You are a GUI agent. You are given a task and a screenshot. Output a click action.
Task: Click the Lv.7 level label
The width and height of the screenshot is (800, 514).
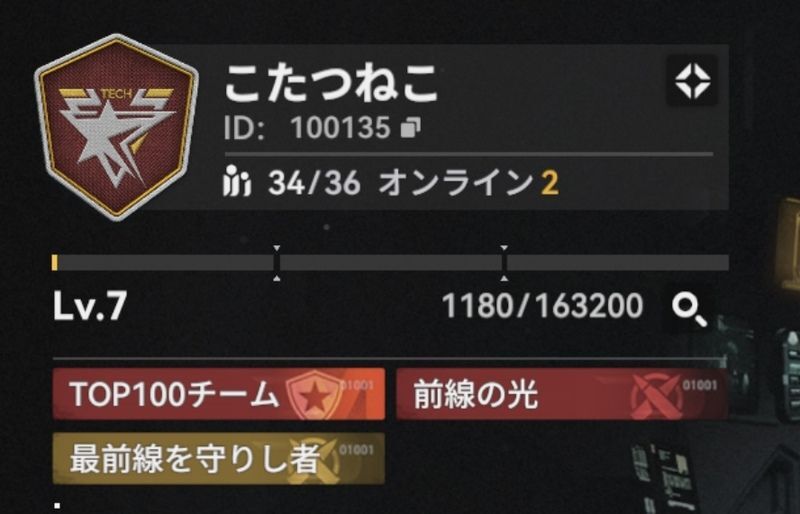[90, 307]
